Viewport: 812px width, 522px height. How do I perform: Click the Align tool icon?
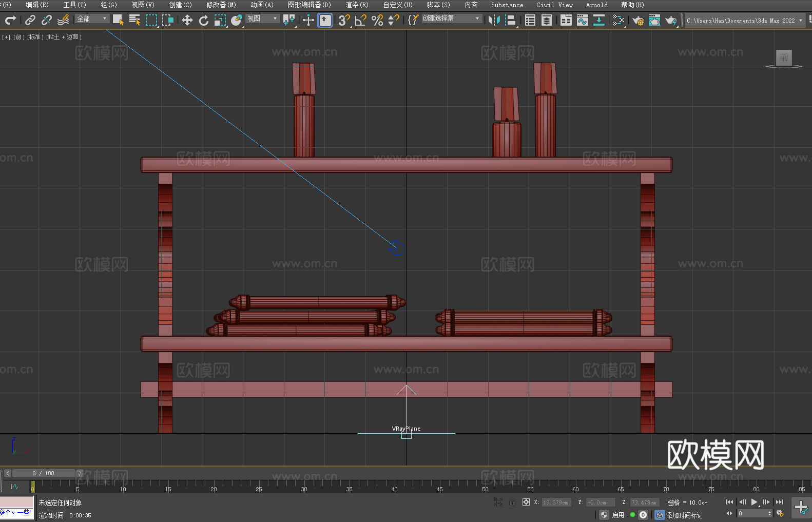click(511, 20)
